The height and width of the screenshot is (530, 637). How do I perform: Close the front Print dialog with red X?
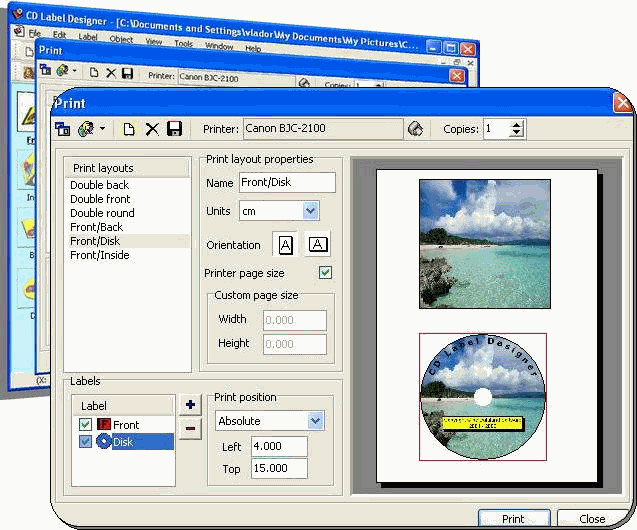[622, 103]
